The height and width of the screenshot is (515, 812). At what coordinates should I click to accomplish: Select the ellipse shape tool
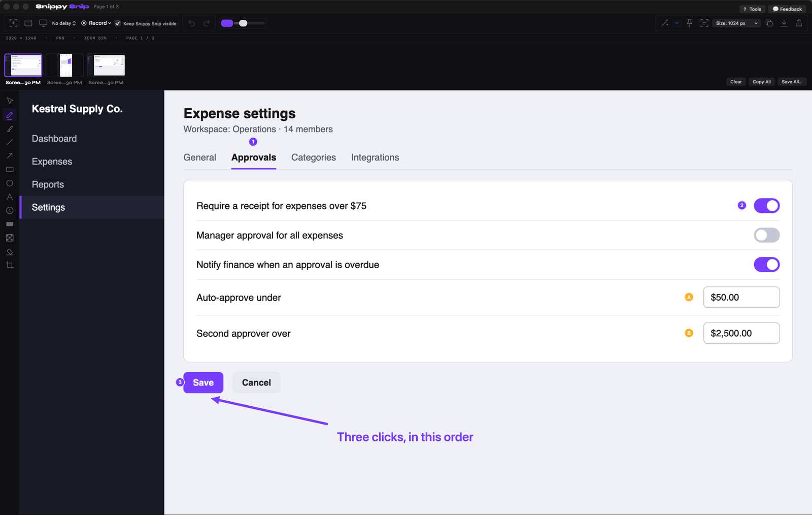coord(10,183)
